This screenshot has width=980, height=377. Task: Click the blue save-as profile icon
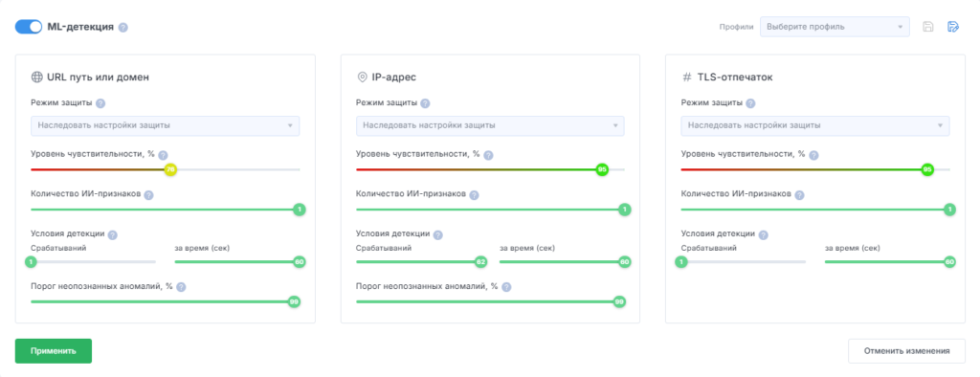pos(953,27)
